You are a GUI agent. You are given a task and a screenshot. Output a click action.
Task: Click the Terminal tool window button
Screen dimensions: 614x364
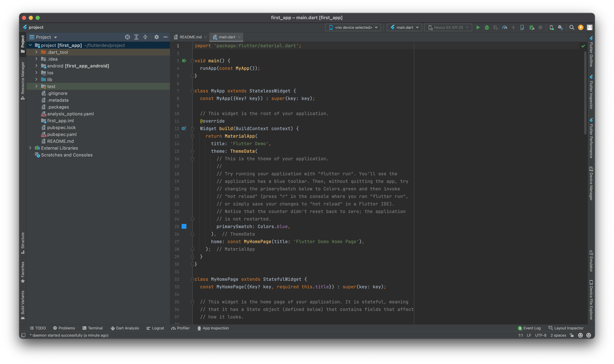[93, 328]
